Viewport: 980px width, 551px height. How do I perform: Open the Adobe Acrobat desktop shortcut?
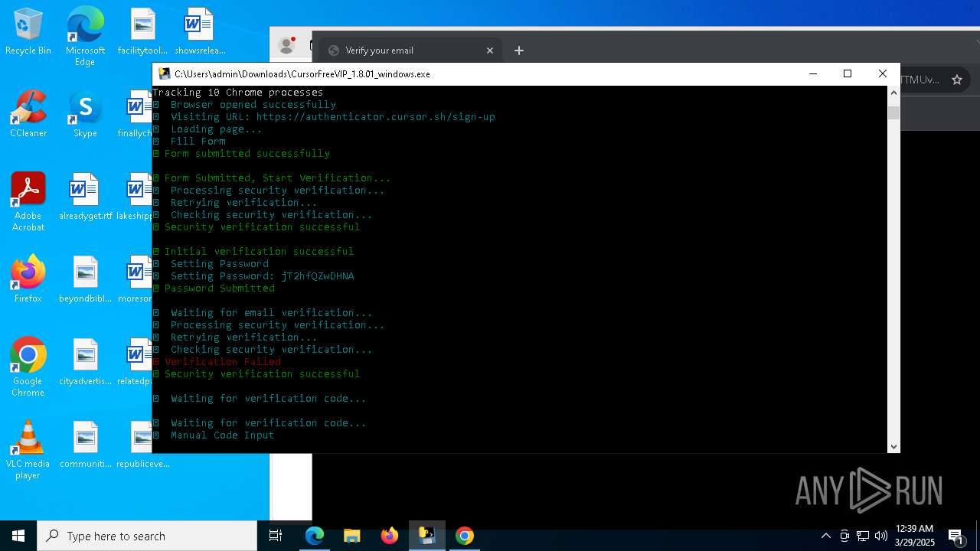(x=28, y=202)
